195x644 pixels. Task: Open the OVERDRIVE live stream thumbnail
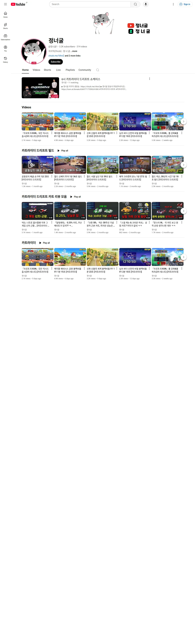[x=40, y=88]
